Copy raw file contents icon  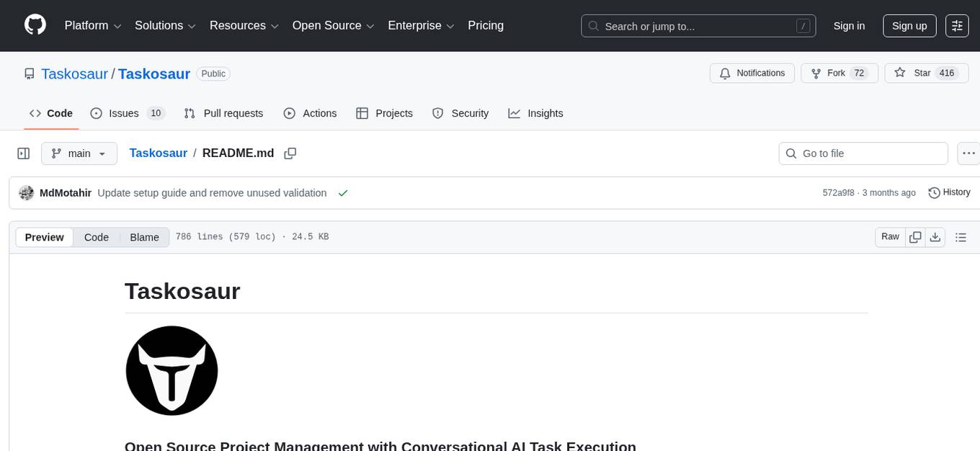(915, 237)
